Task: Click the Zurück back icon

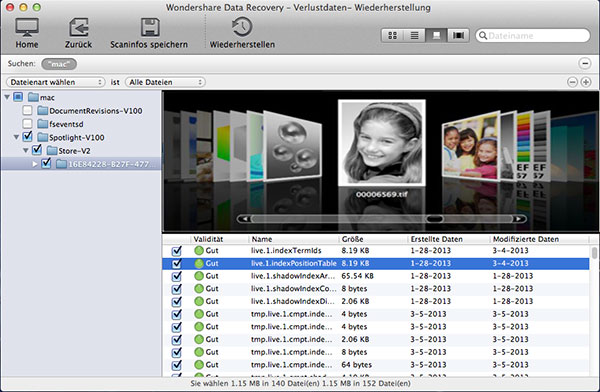Action: tap(78, 27)
